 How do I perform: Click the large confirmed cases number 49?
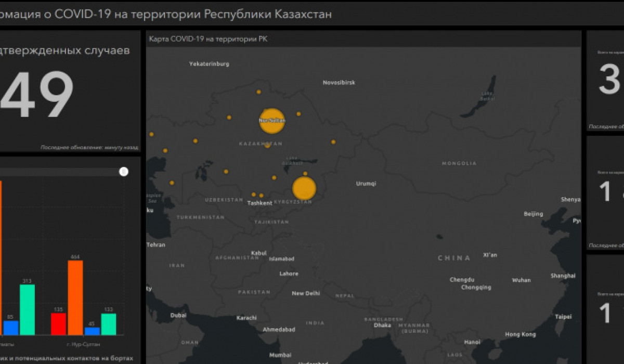pos(36,95)
